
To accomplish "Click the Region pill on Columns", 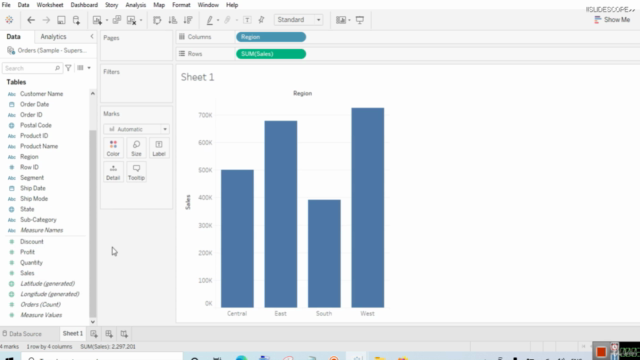I will [x=271, y=37].
